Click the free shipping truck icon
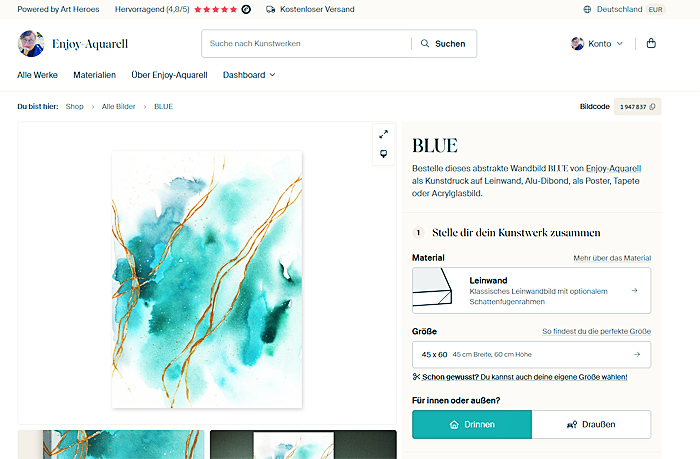The height and width of the screenshot is (459, 700). click(271, 9)
